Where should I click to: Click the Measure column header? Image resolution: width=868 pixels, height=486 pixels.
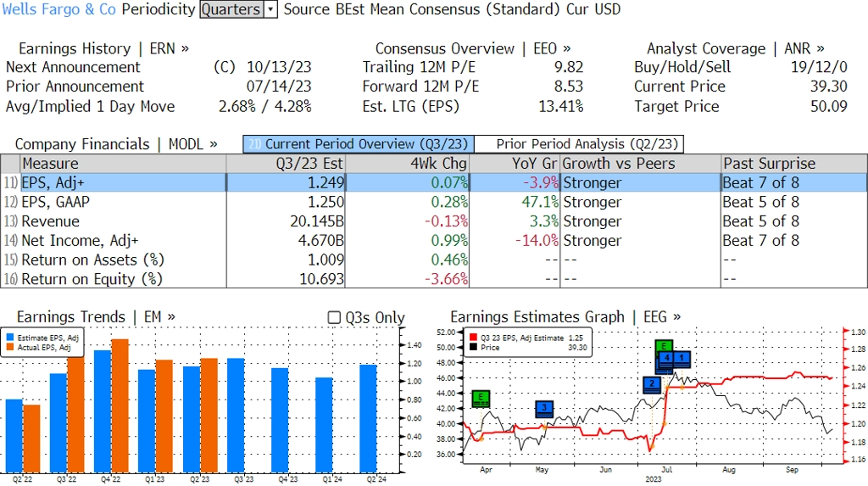click(x=124, y=164)
